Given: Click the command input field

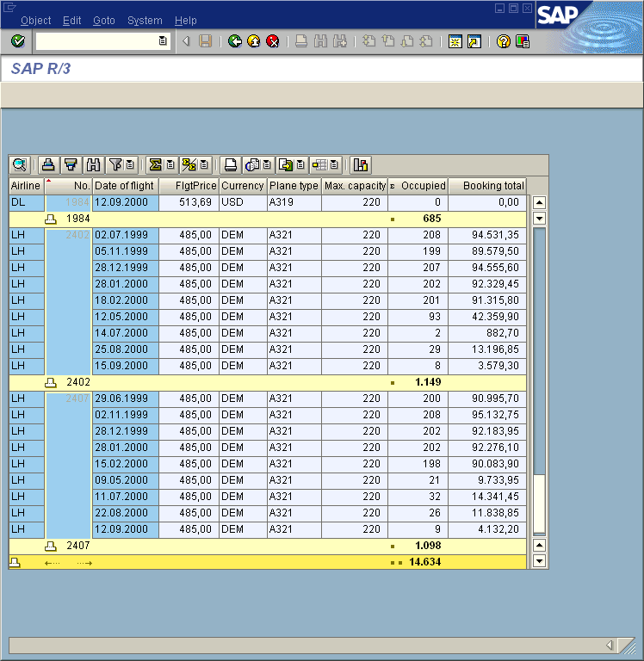Looking at the screenshot, I should pos(97,41).
